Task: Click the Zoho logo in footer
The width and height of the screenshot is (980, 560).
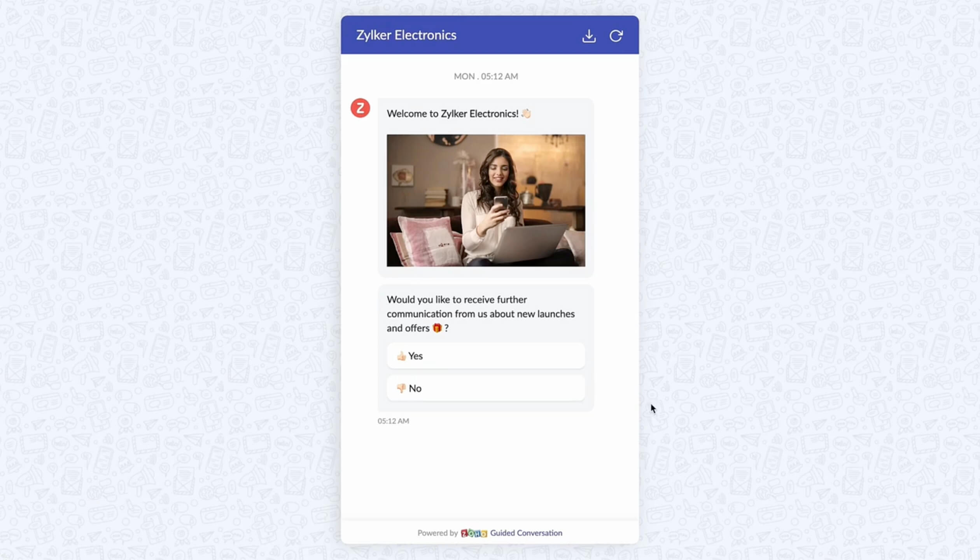Action: (474, 533)
